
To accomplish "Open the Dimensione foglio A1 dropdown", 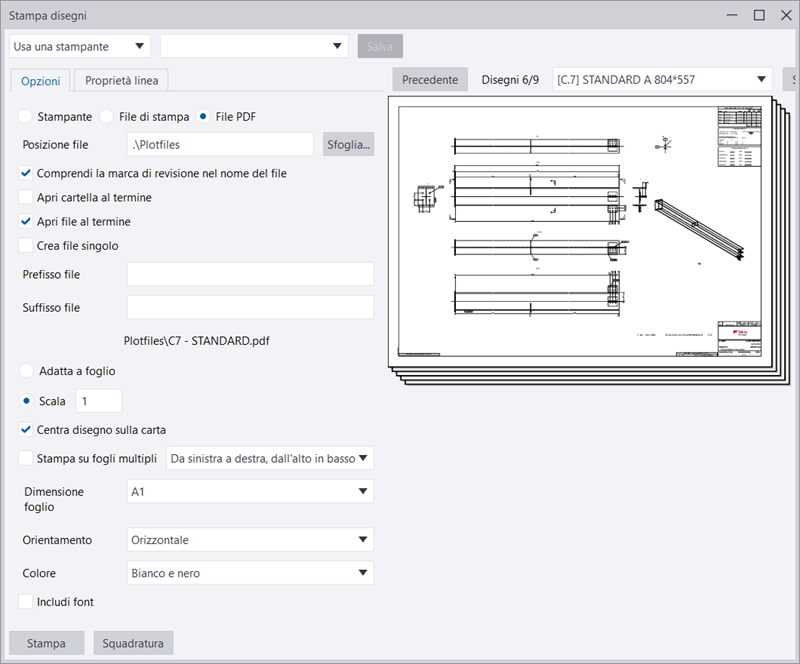I will click(x=249, y=492).
